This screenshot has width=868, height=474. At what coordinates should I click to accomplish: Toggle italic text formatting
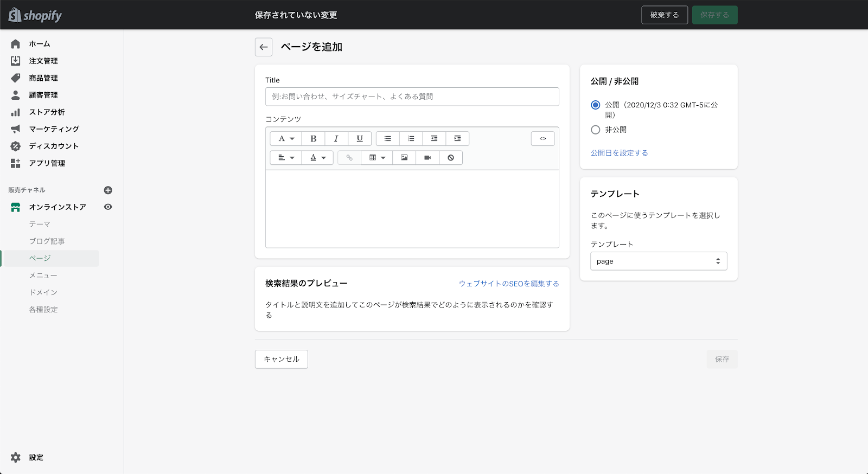pos(336,139)
